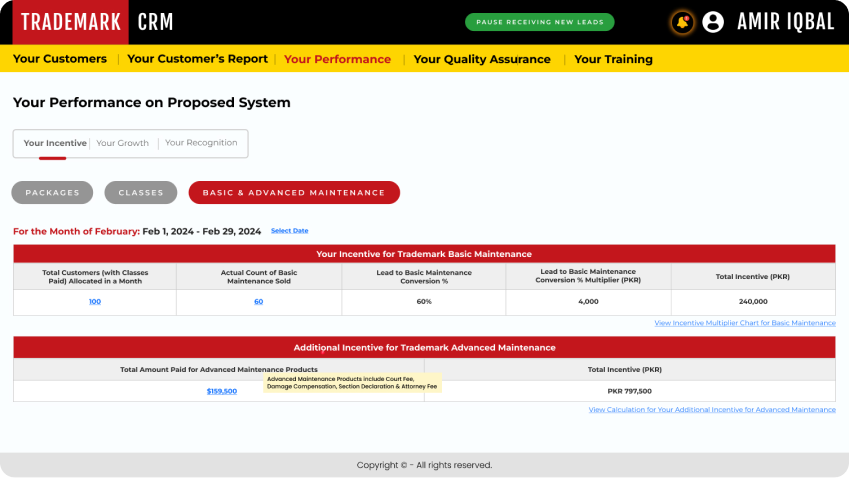Select the Classes filter pill
The image size is (849, 478).
pos(141,192)
